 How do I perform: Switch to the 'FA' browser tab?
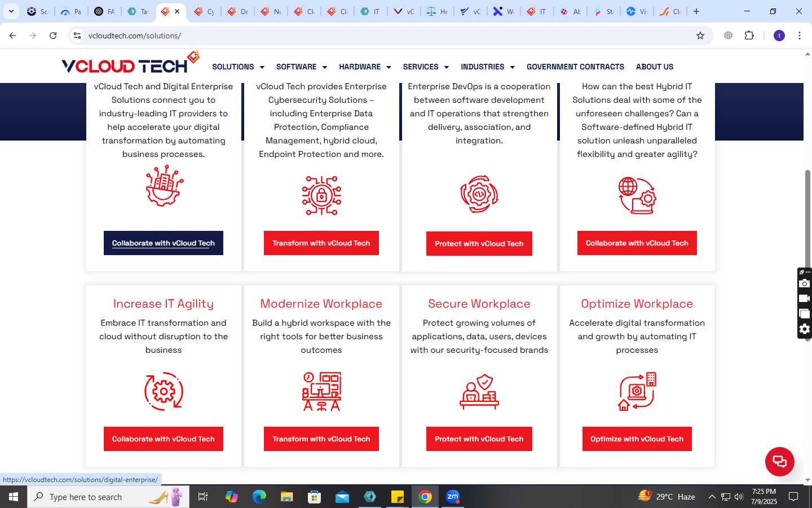point(104,11)
